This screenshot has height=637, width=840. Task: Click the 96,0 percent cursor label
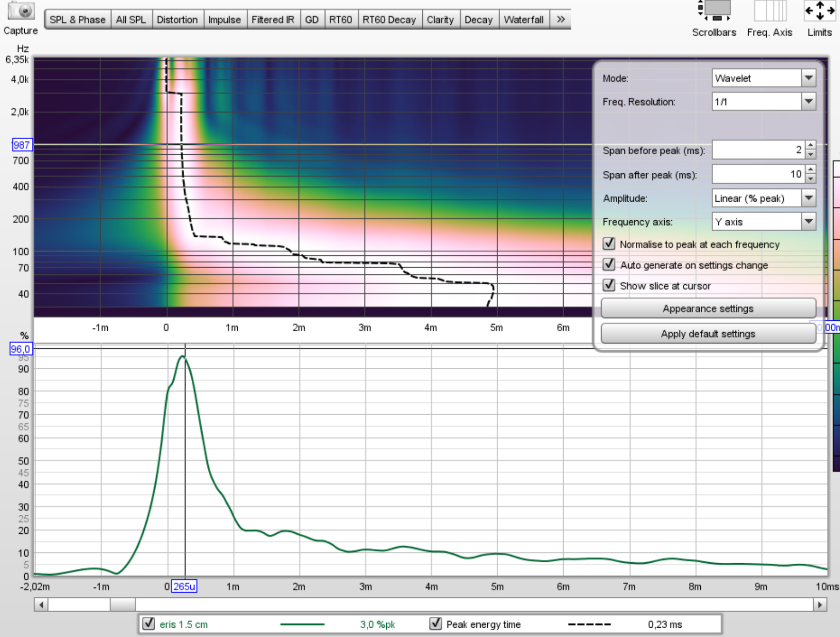tap(21, 349)
